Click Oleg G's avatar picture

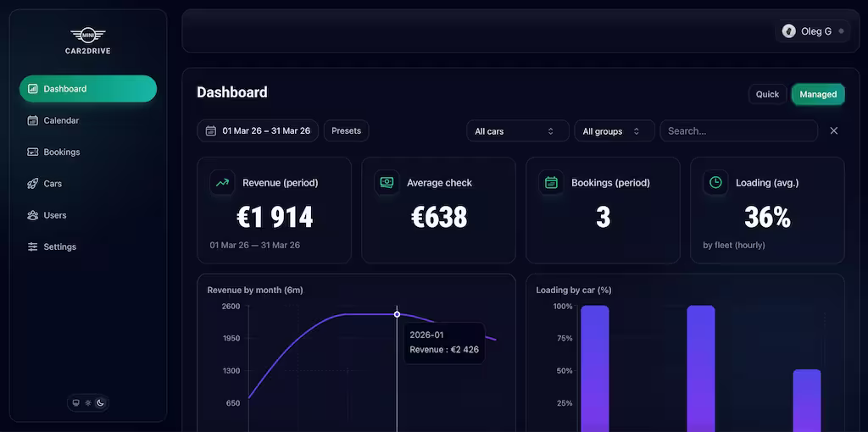[x=789, y=31]
